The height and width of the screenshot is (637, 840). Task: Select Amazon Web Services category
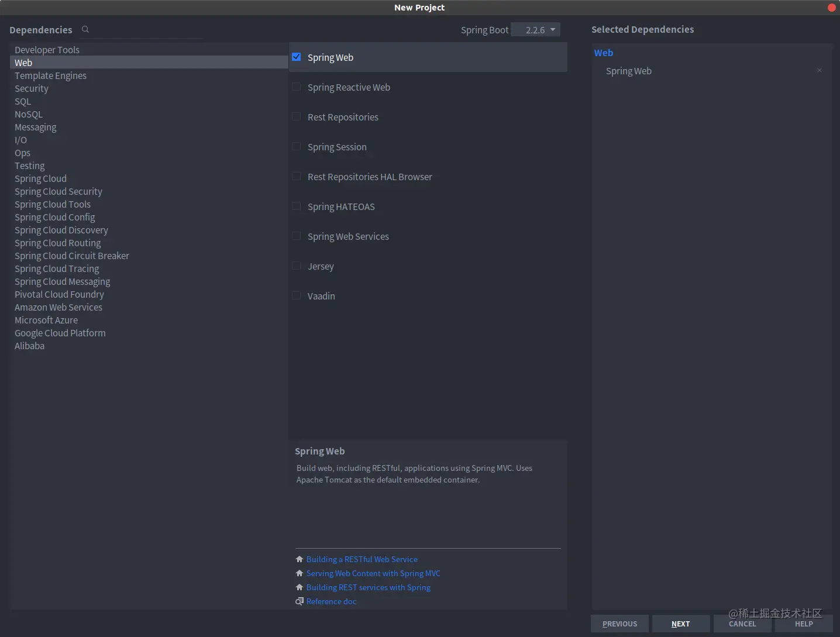tap(149, 307)
